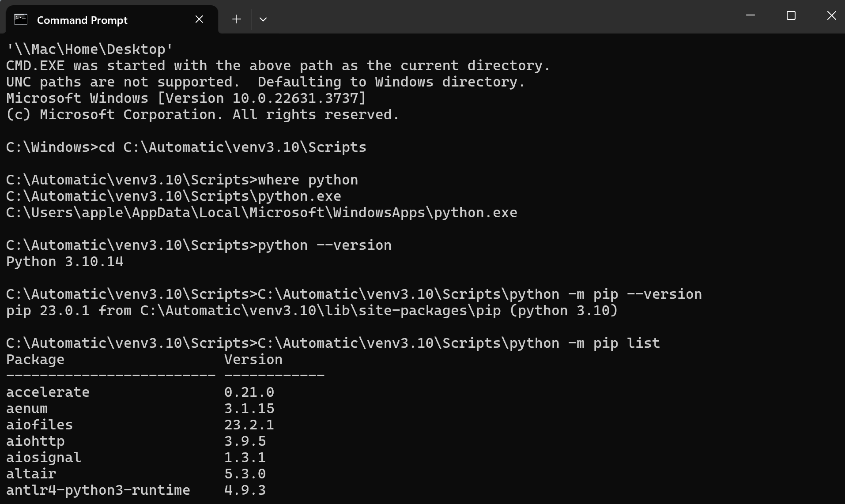Image resolution: width=845 pixels, height=504 pixels.
Task: Click the 'accelerate' package name
Action: click(x=48, y=392)
